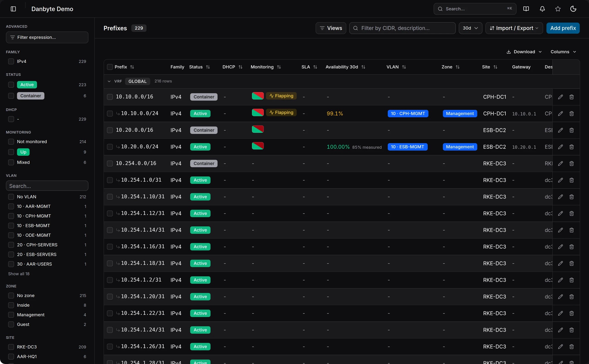Click Show all 18 VLANs link
The image size is (589, 364).
point(19,274)
